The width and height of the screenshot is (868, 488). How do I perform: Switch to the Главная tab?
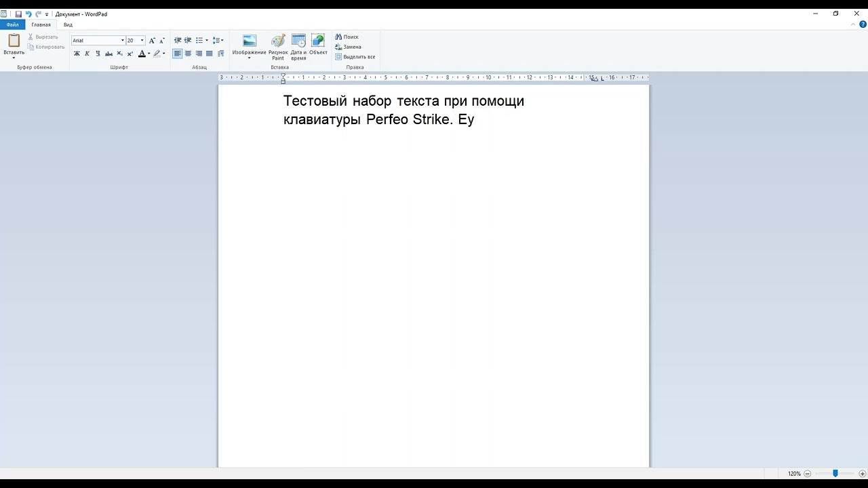pos(41,24)
